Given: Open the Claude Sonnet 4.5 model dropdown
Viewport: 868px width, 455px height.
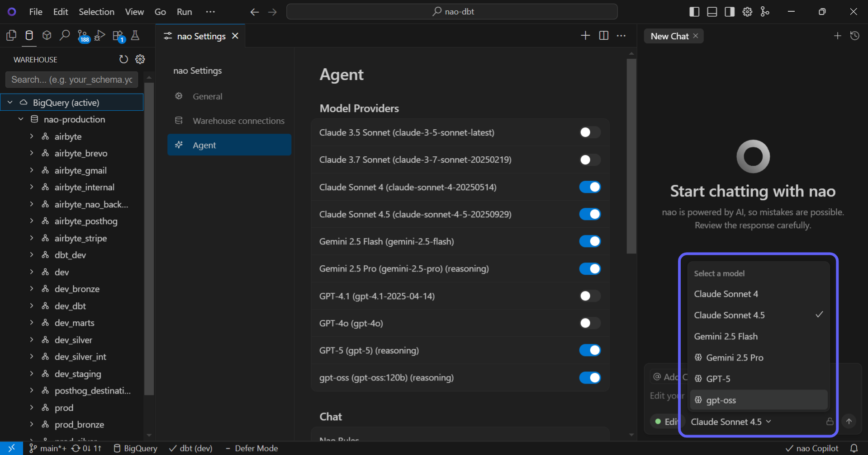Looking at the screenshot, I should tap(730, 422).
